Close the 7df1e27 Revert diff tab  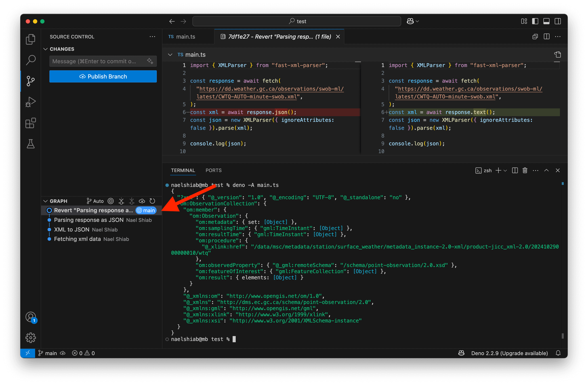[338, 37]
